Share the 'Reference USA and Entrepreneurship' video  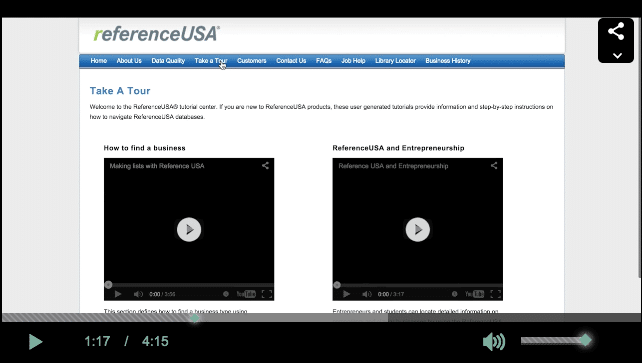[494, 165]
